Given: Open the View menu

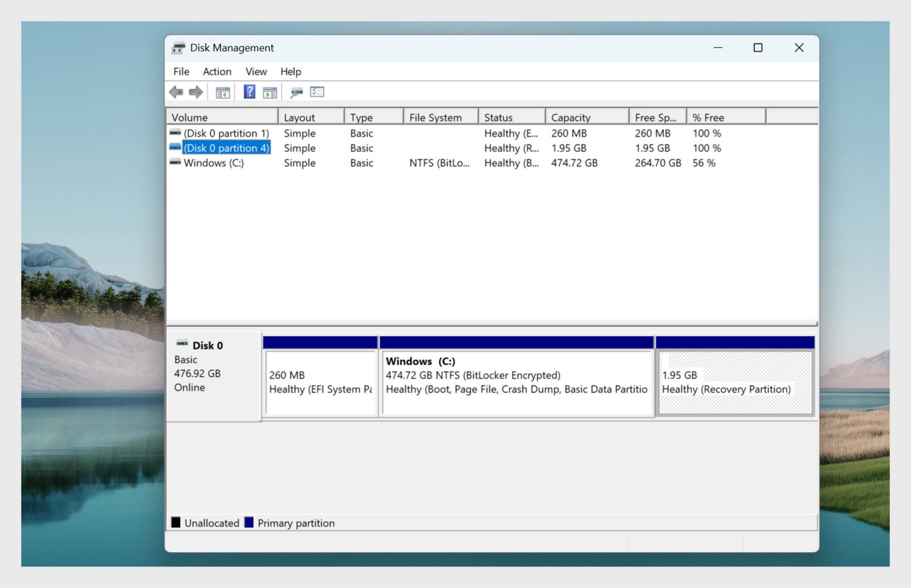Looking at the screenshot, I should click(256, 71).
